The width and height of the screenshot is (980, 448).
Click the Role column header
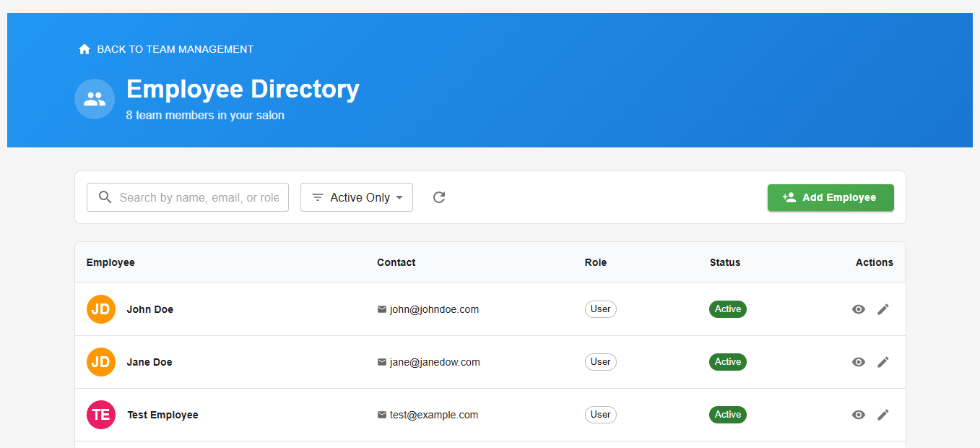596,262
